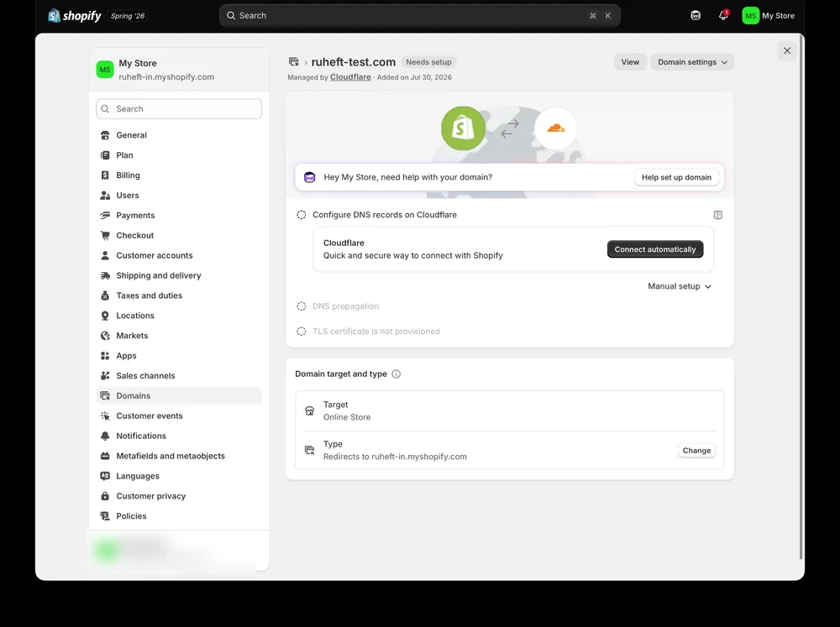Screen dimensions: 840x627
Task: Click the Payments icon in sidebar
Action: click(x=105, y=215)
